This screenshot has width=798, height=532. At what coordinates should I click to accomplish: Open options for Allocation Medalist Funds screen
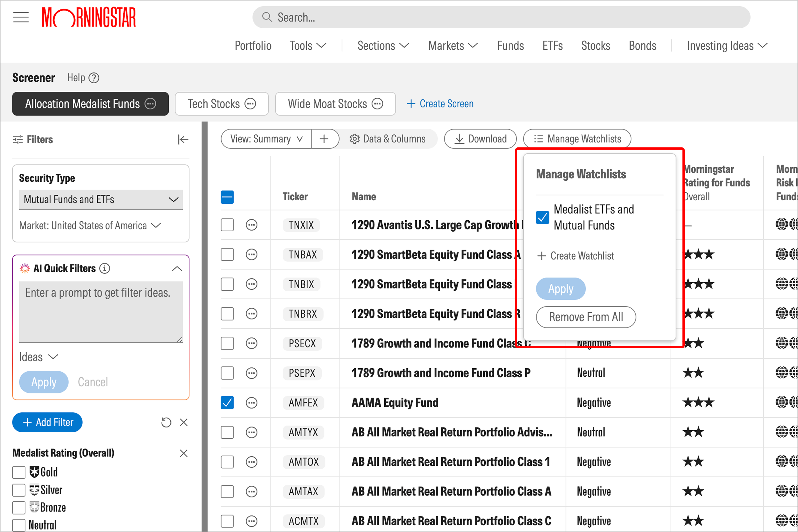click(x=150, y=103)
